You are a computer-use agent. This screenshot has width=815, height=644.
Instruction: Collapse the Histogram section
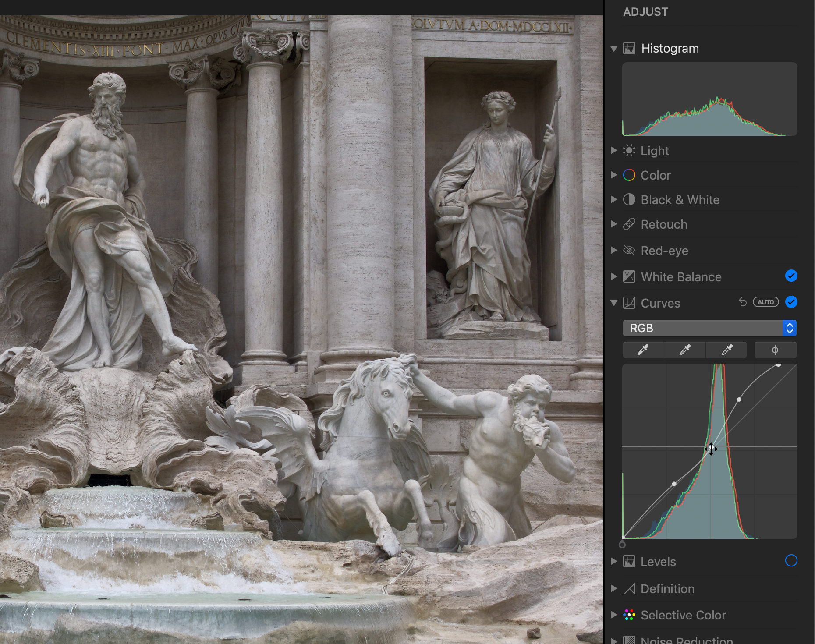coord(614,48)
